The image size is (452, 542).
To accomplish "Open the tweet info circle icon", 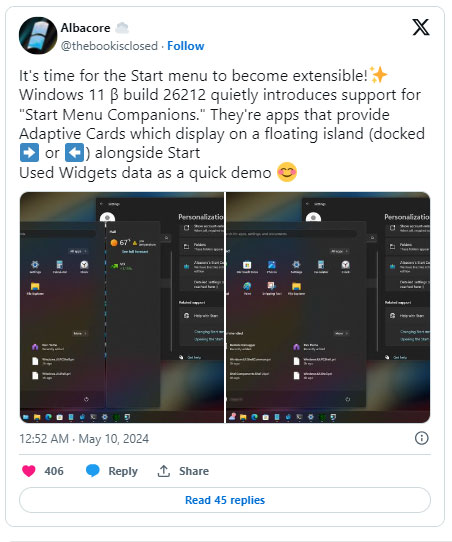I will click(421, 438).
